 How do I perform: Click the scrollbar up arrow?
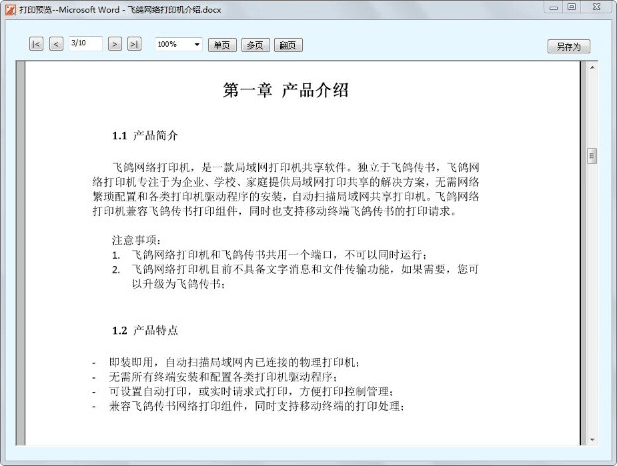click(x=592, y=68)
